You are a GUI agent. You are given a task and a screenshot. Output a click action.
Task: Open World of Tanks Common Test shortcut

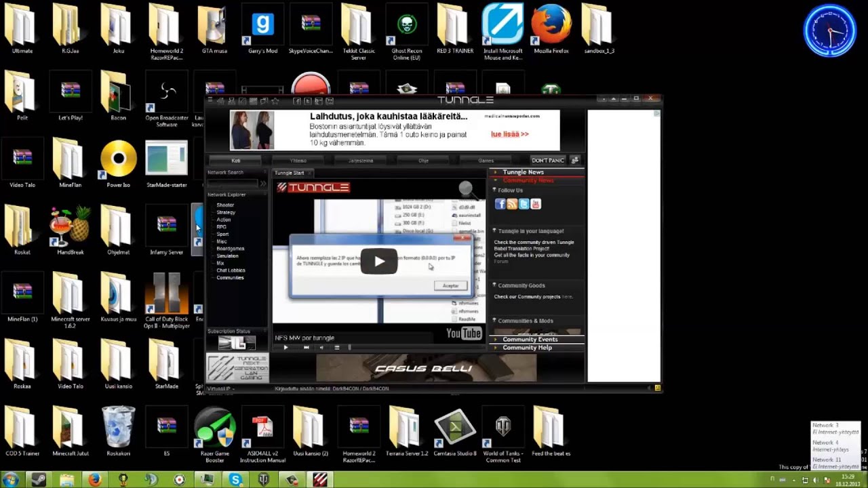click(503, 435)
